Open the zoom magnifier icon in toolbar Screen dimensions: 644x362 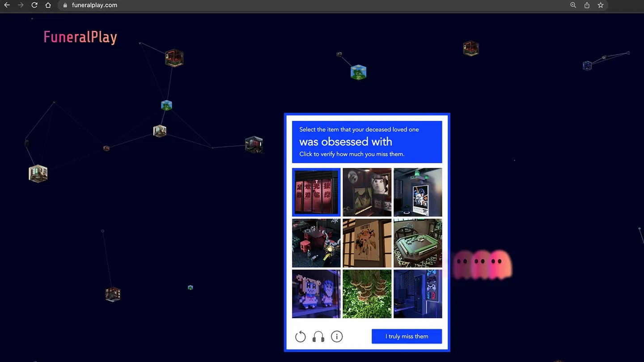[573, 5]
